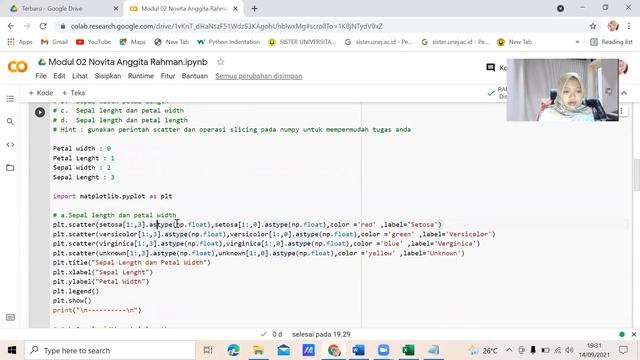The width and height of the screenshot is (640, 360).
Task: Open the Mail app from the taskbar
Action: click(284, 350)
